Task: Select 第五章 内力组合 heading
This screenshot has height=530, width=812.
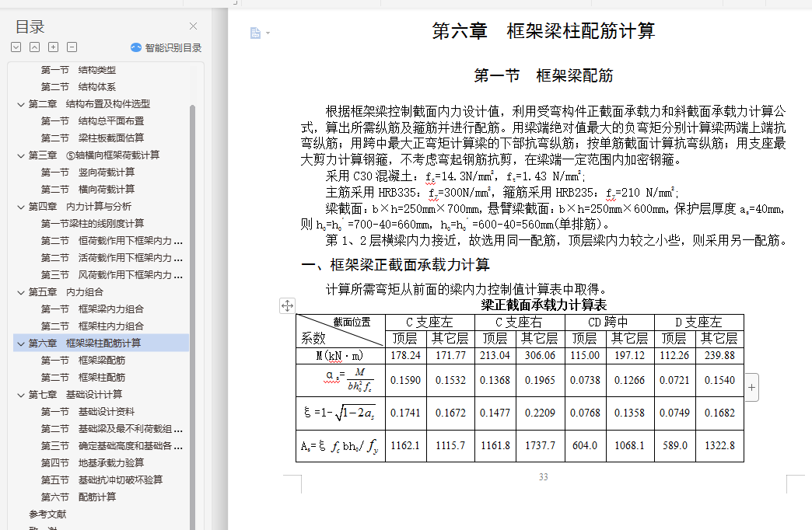Action: click(x=66, y=292)
